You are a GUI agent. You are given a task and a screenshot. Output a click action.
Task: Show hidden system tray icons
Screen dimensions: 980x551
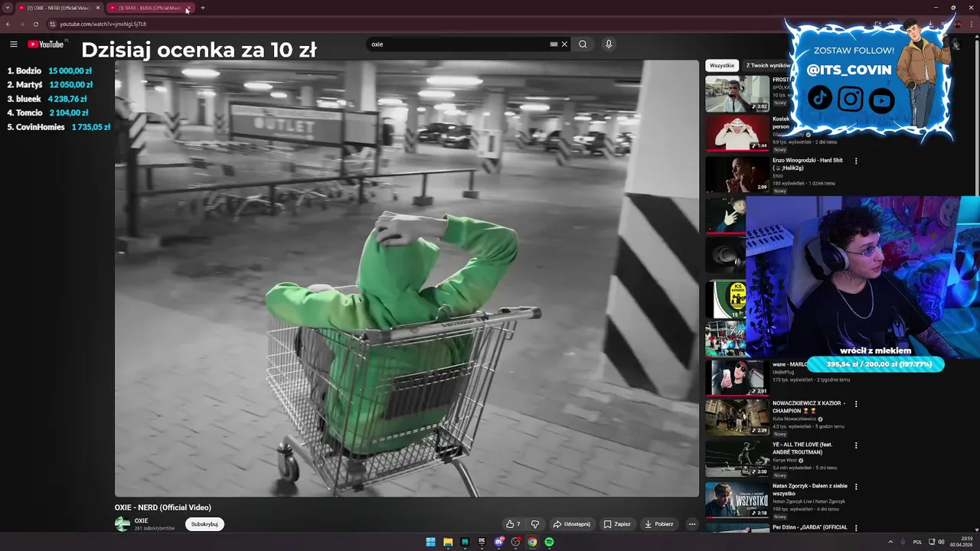[x=891, y=542]
